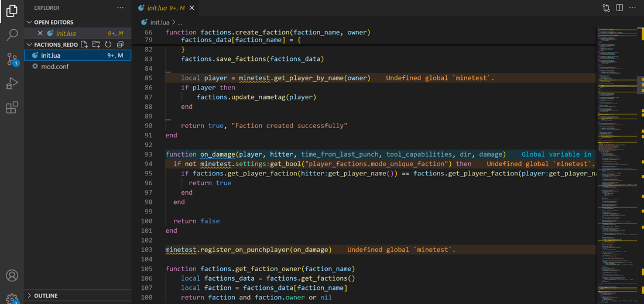Image resolution: width=644 pixels, height=304 pixels.
Task: Click 'factions.update_nametag(player)' call
Action: (x=256, y=97)
